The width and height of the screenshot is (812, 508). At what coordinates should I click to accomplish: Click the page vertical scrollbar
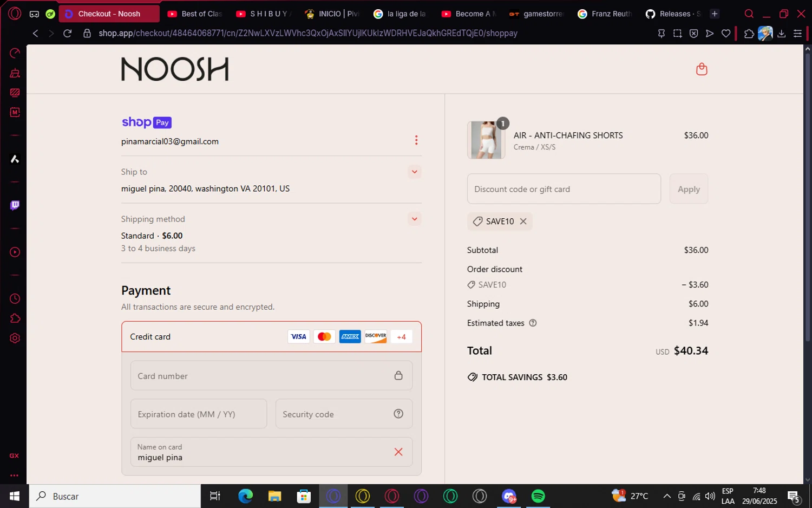808,198
